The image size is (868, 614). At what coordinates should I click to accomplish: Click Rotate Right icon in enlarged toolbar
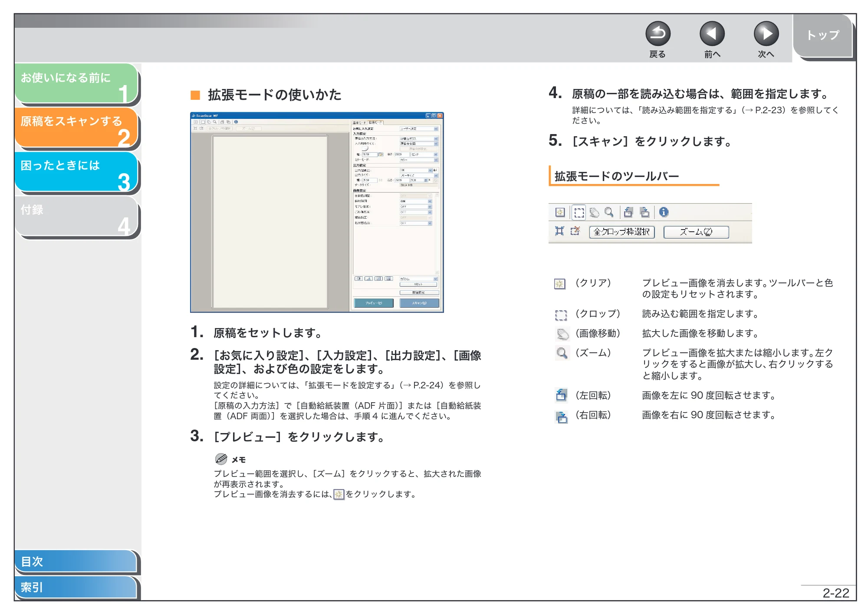[644, 212]
